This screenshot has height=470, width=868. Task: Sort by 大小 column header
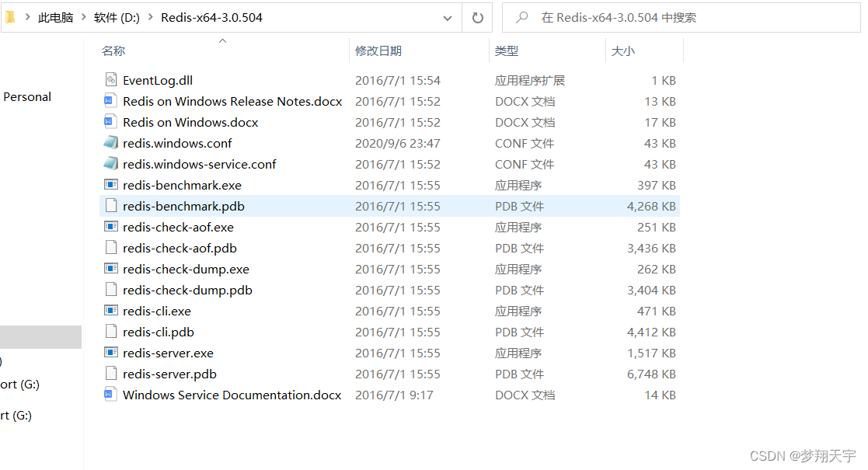(x=622, y=51)
